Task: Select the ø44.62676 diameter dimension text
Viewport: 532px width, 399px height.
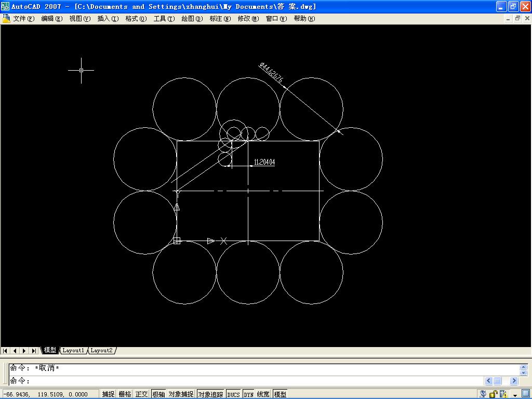Action: click(x=271, y=73)
